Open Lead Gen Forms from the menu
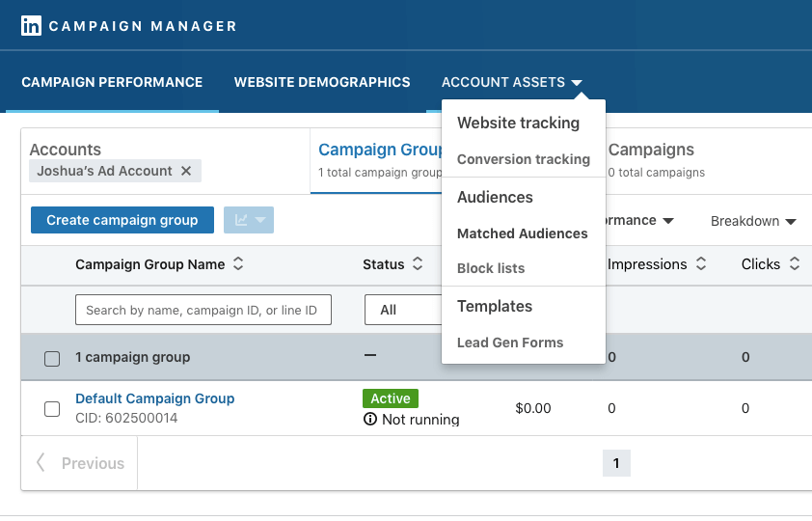812x521 pixels. [510, 343]
